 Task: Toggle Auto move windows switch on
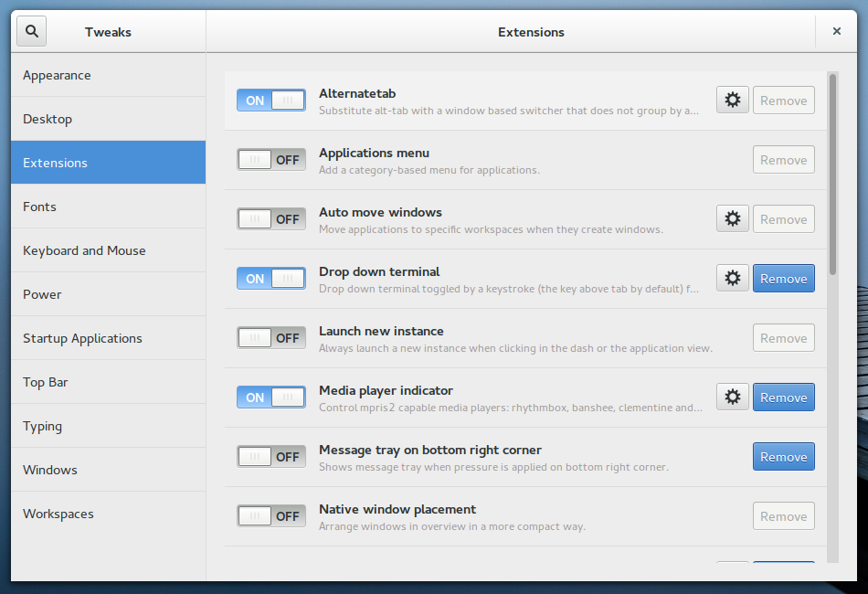(270, 219)
